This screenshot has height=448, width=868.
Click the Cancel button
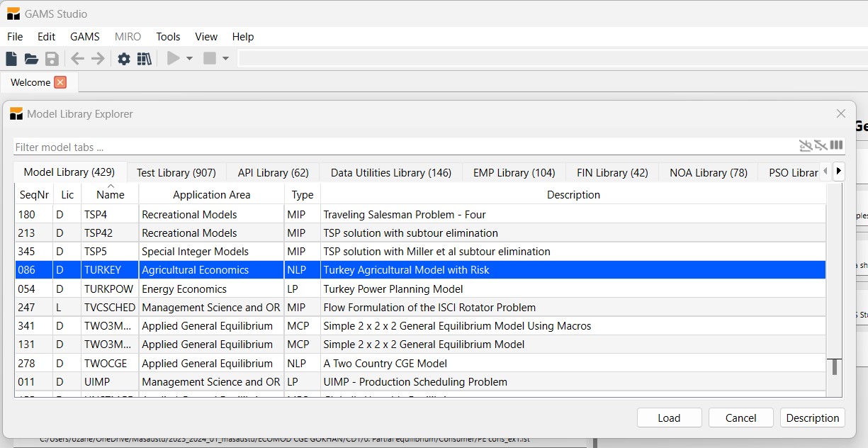[740, 418]
